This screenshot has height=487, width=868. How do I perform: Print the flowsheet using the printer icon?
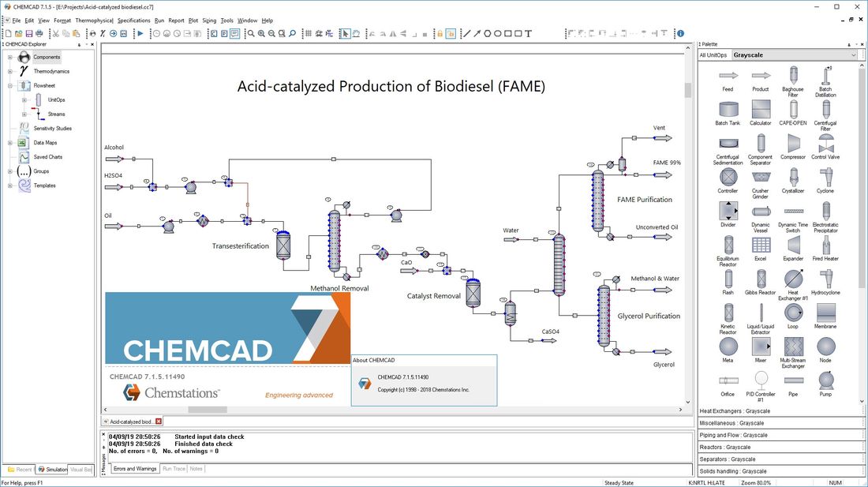(x=39, y=34)
